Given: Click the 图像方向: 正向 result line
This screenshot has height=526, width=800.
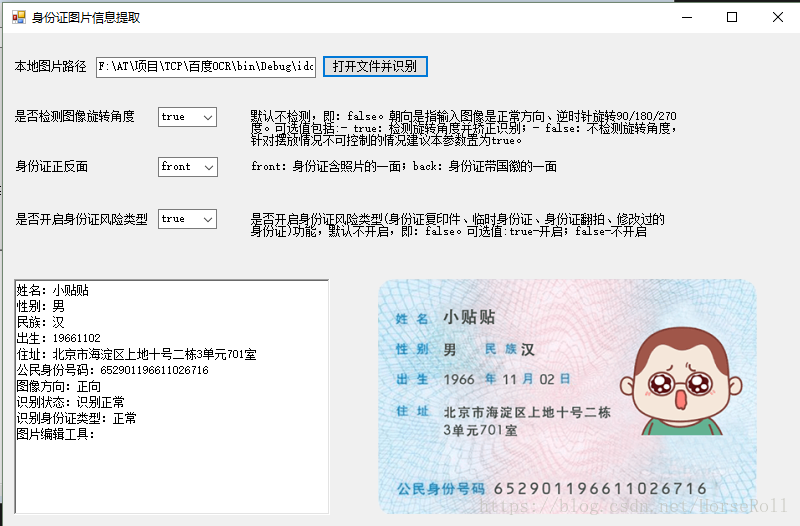Looking at the screenshot, I should [59, 386].
